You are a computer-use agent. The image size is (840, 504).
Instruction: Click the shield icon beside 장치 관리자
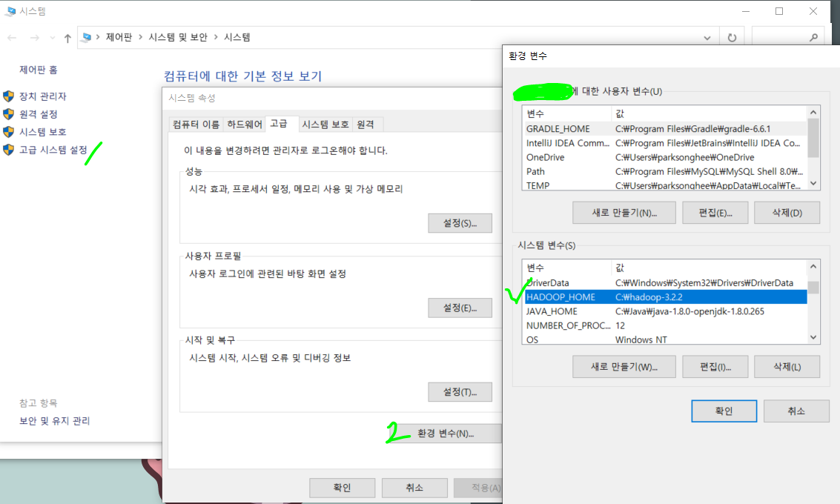coord(9,96)
